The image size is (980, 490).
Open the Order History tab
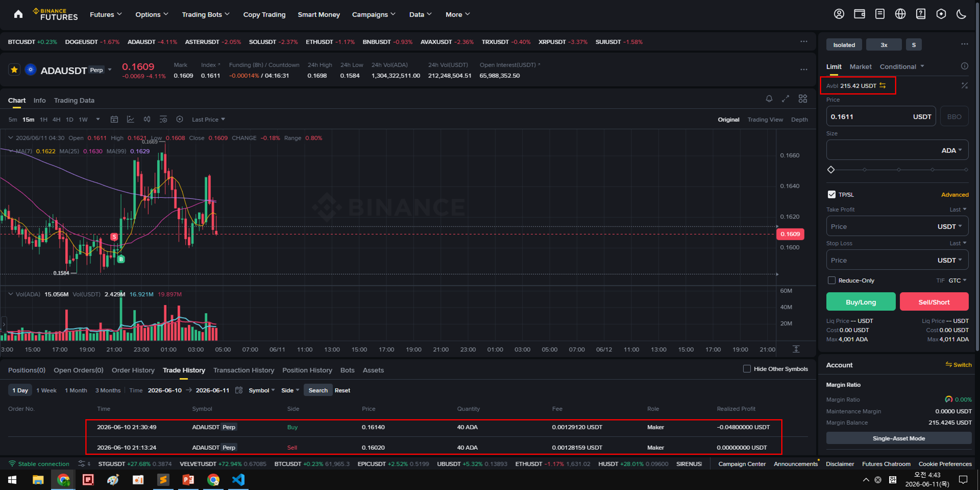click(x=133, y=370)
